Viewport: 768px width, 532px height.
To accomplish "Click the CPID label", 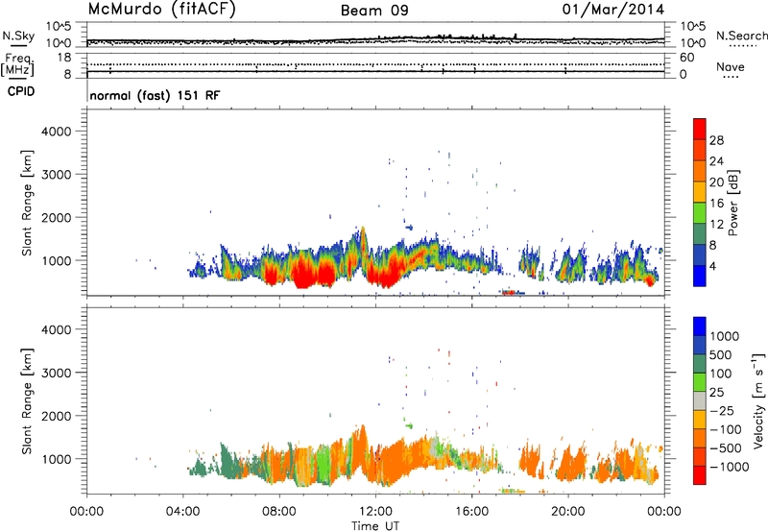I will pos(21,91).
